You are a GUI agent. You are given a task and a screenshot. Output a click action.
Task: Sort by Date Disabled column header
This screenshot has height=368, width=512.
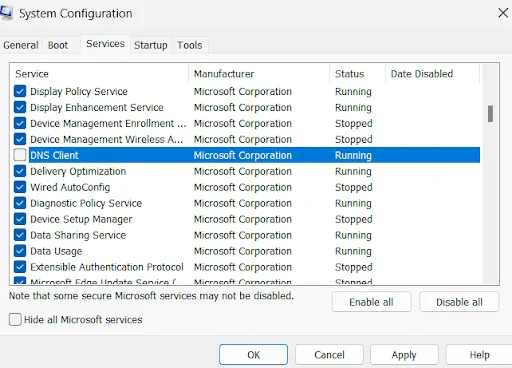click(x=432, y=74)
